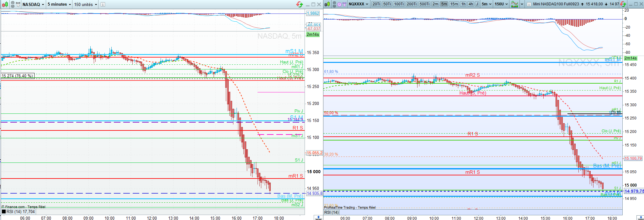Select the 15m timeframe button
The height and width of the screenshot is (220, 644).
click(454, 4)
